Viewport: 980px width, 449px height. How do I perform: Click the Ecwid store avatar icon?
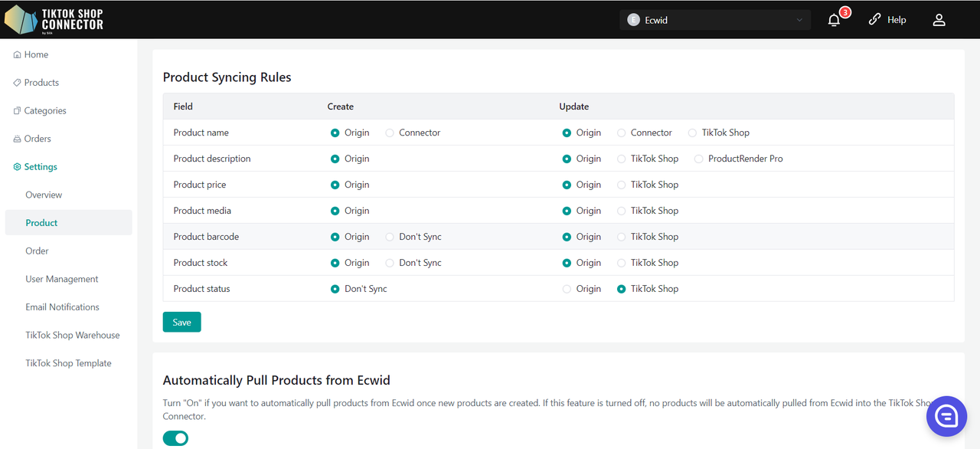(x=633, y=20)
